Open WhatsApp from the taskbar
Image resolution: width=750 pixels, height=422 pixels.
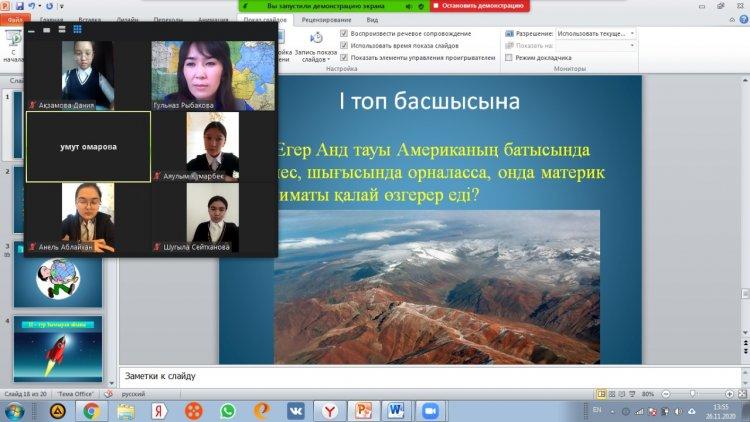(227, 410)
